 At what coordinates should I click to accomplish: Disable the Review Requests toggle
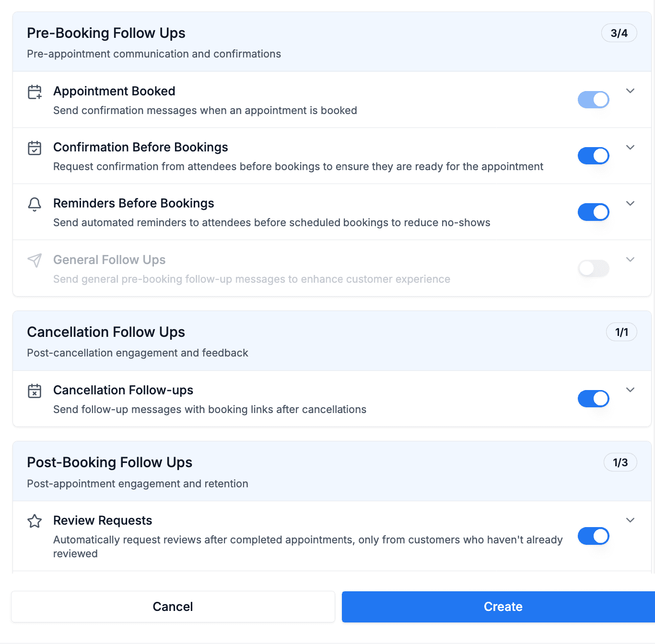pyautogui.click(x=593, y=536)
